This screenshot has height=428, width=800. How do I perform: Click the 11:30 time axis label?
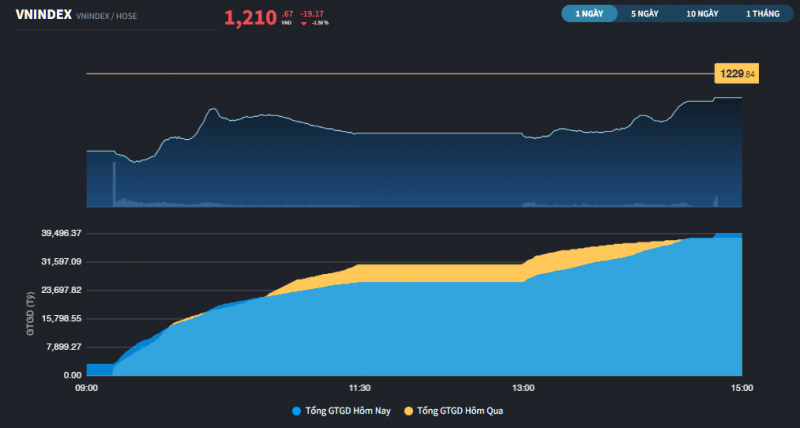pyautogui.click(x=360, y=387)
